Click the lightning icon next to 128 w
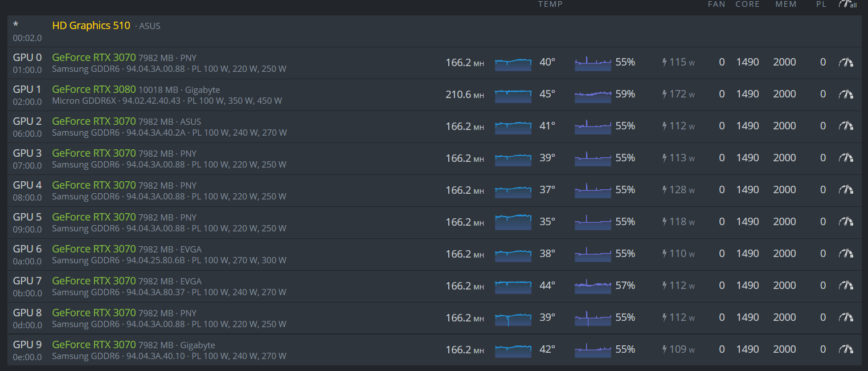Image resolution: width=868 pixels, height=371 pixels. (664, 190)
